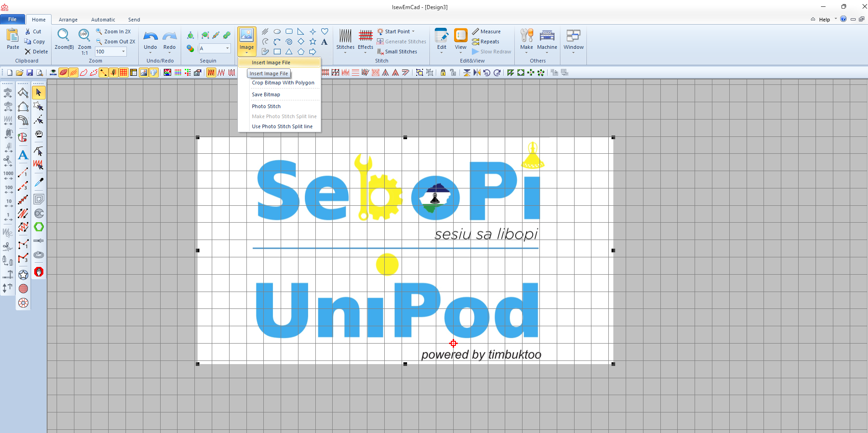The height and width of the screenshot is (433, 868).
Task: Click Save Bitmap in menu
Action: 266,94
